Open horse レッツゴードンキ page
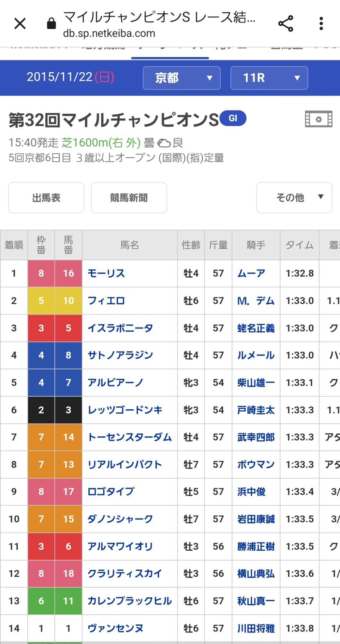The image size is (340, 644). coord(125,410)
